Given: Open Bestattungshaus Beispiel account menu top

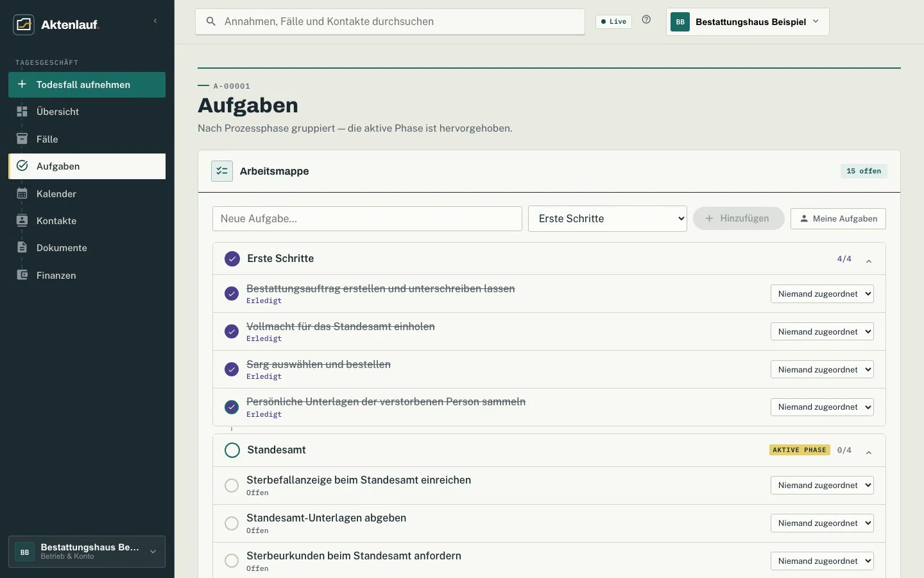Looking at the screenshot, I should (748, 22).
